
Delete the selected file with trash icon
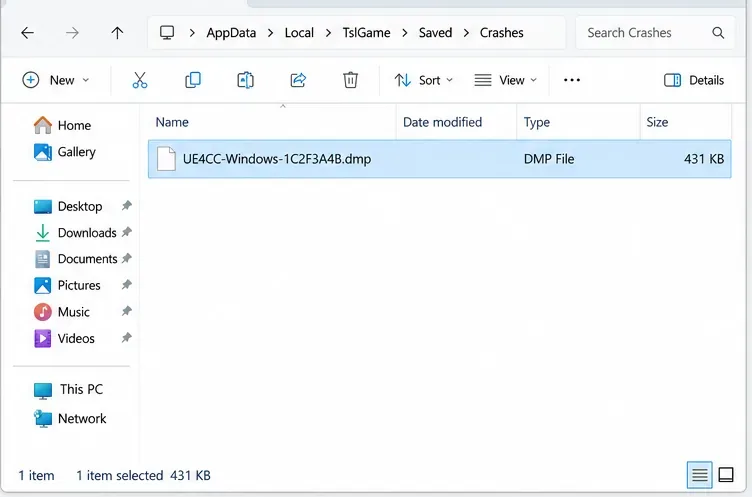point(351,80)
